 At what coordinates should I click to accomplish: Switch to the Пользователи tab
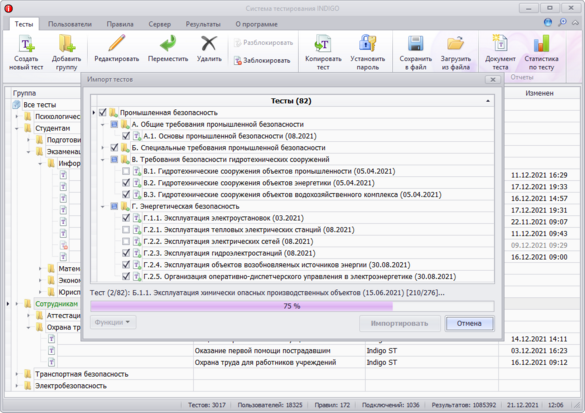click(70, 24)
